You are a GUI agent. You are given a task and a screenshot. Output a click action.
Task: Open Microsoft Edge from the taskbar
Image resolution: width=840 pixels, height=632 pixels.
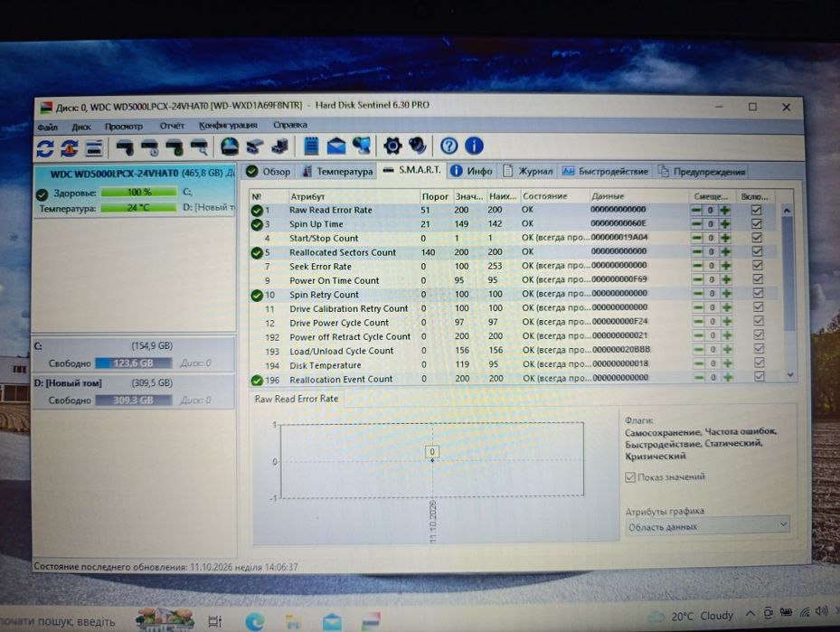254,621
